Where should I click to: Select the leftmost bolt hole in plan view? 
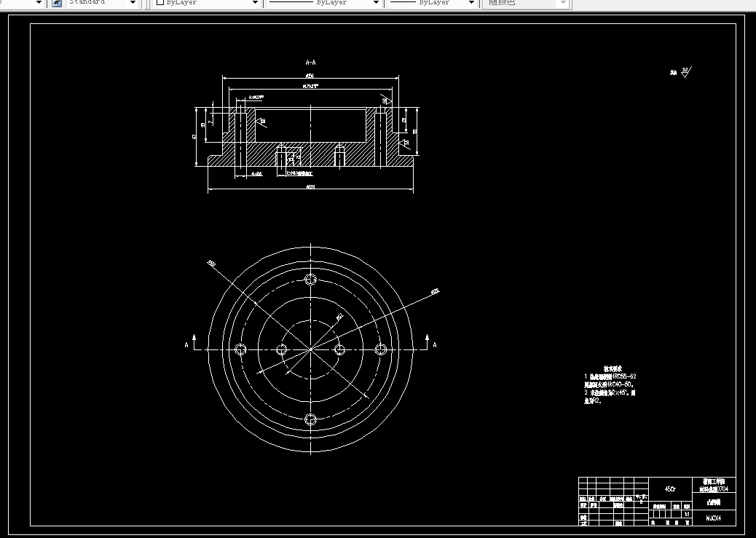240,349
